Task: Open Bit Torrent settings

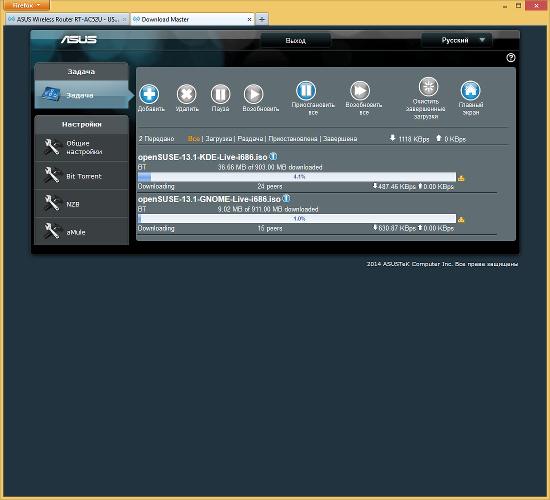Action: point(81,176)
